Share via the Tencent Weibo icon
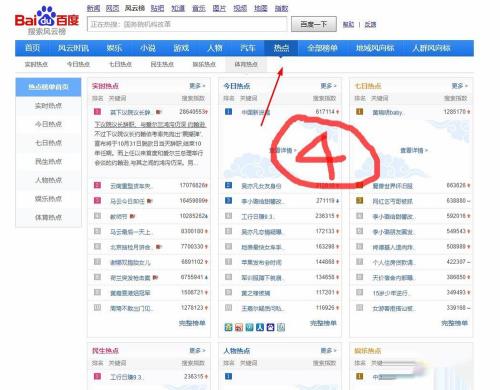 point(249,327)
